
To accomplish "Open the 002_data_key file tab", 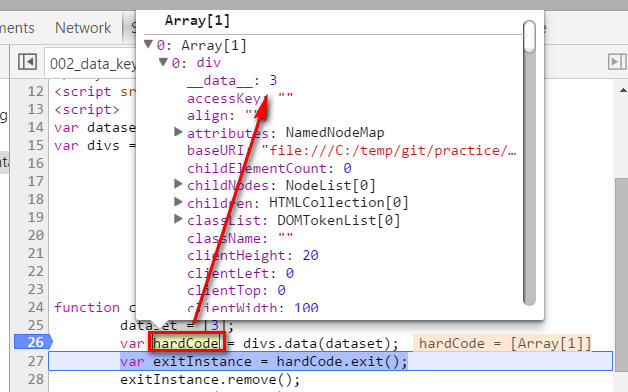I will (93, 64).
